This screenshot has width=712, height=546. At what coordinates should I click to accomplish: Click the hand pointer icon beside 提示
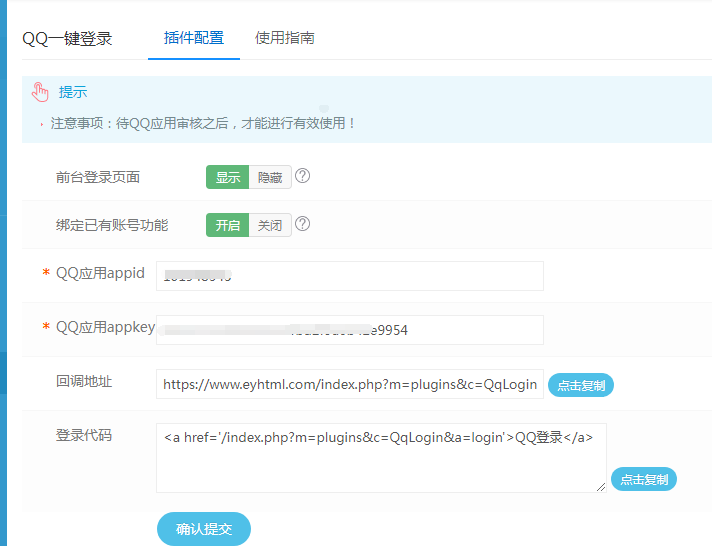40,92
